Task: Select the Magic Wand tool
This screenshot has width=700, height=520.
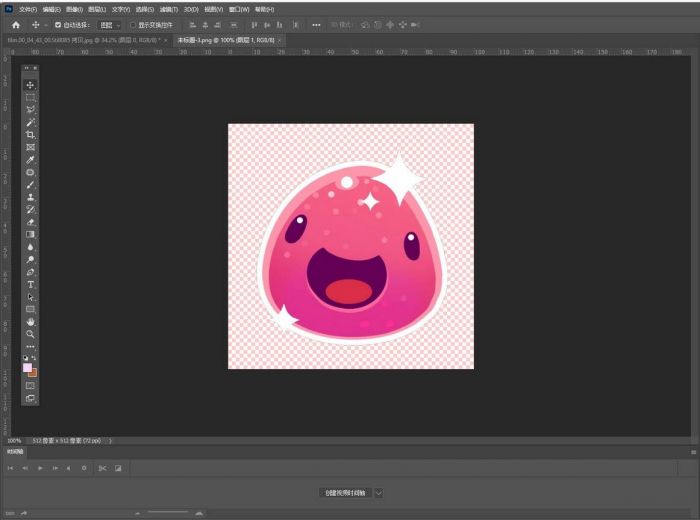Action: coord(30,122)
